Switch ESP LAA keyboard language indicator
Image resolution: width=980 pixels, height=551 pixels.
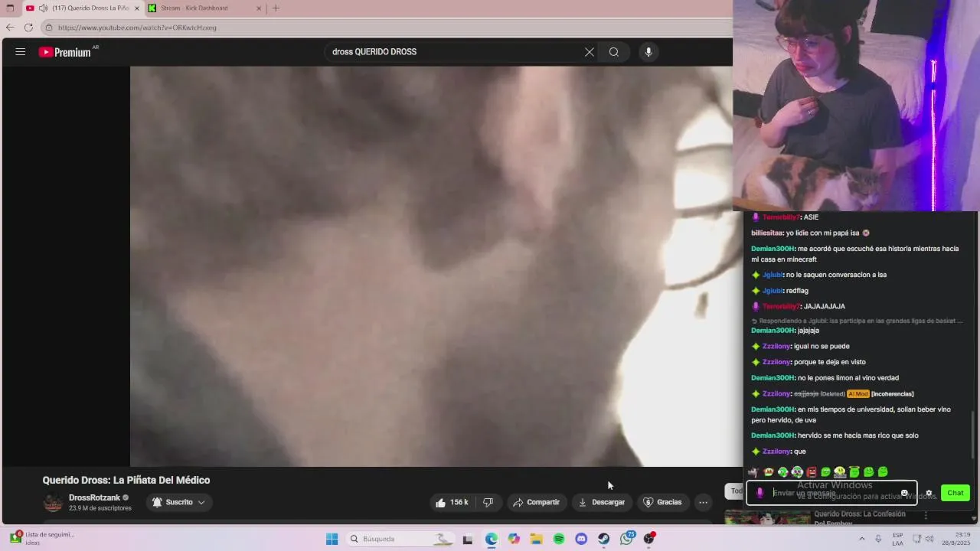pos(897,539)
